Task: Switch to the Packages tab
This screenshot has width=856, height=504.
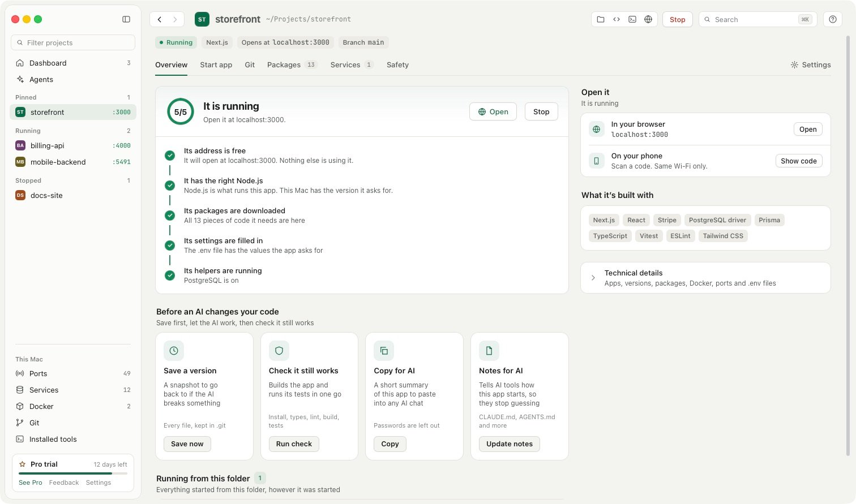Action: (292, 65)
